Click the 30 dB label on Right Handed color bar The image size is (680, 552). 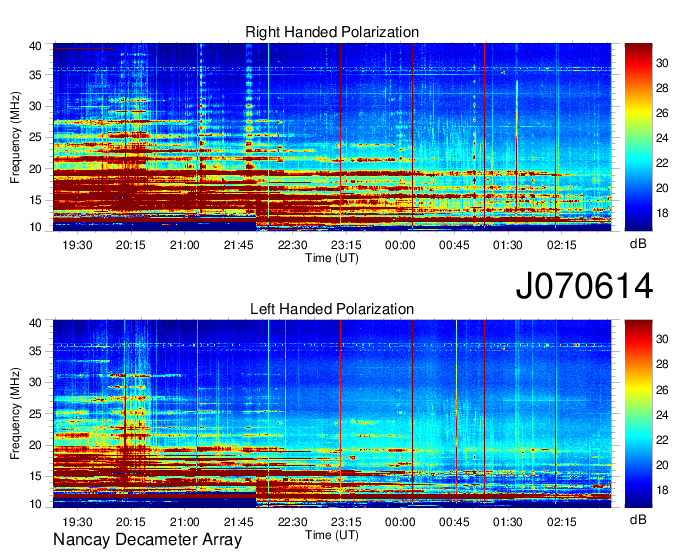point(662,63)
